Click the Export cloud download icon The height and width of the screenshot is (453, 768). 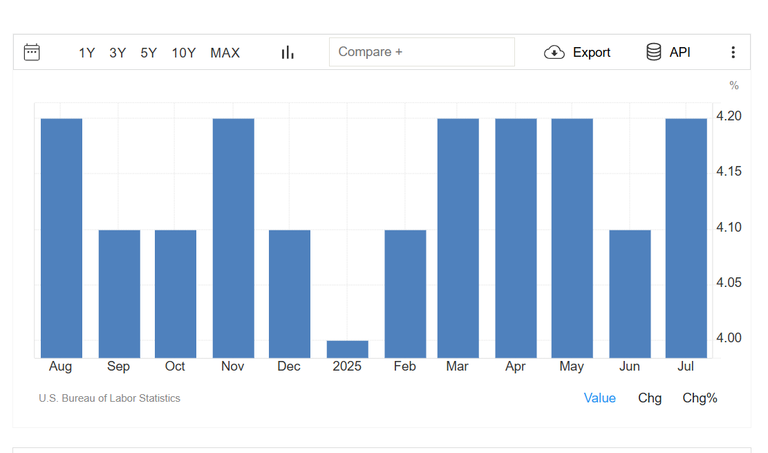click(x=554, y=52)
